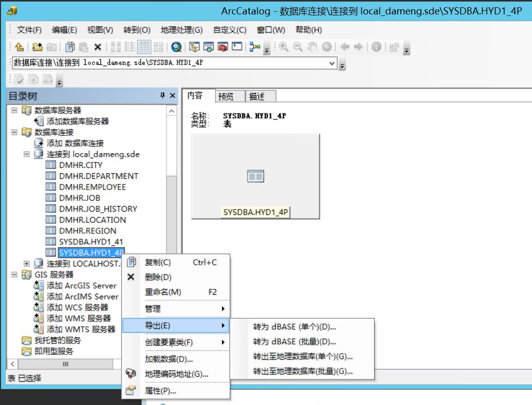Click the SYSDBA.HYD1_4P table thumbnail
The image size is (532, 405).
[256, 177]
